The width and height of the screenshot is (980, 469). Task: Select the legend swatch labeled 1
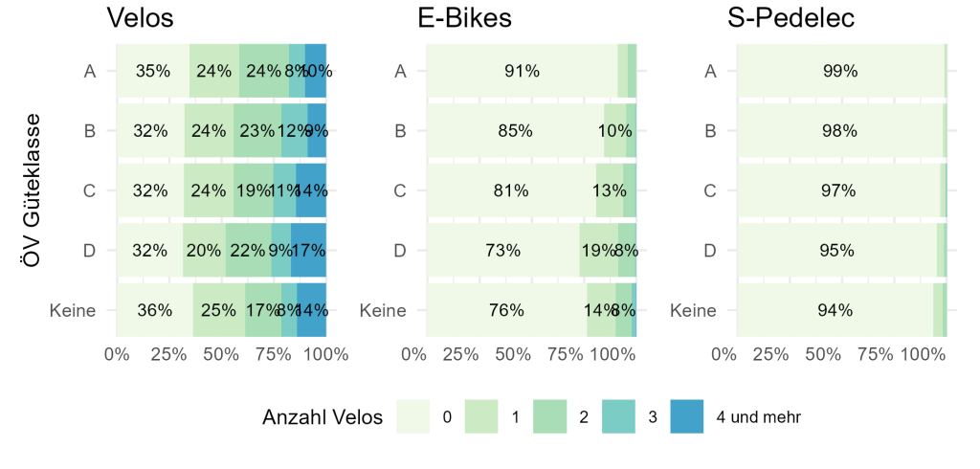coord(481,417)
